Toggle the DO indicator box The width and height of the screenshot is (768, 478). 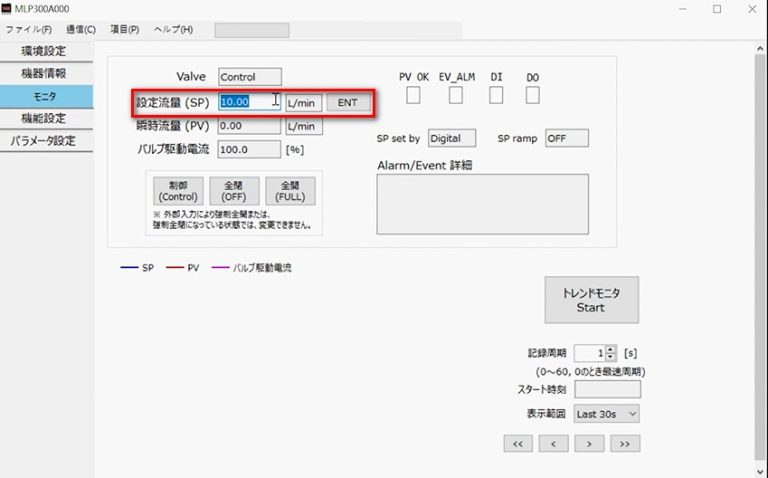click(x=532, y=95)
